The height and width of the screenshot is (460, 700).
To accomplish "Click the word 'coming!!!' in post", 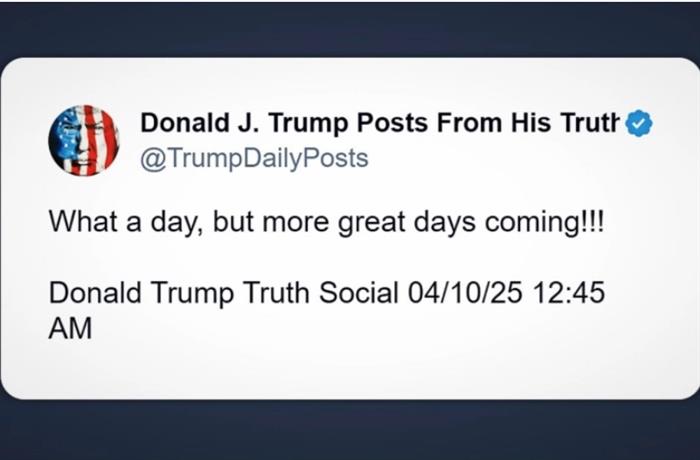I will tap(545, 222).
